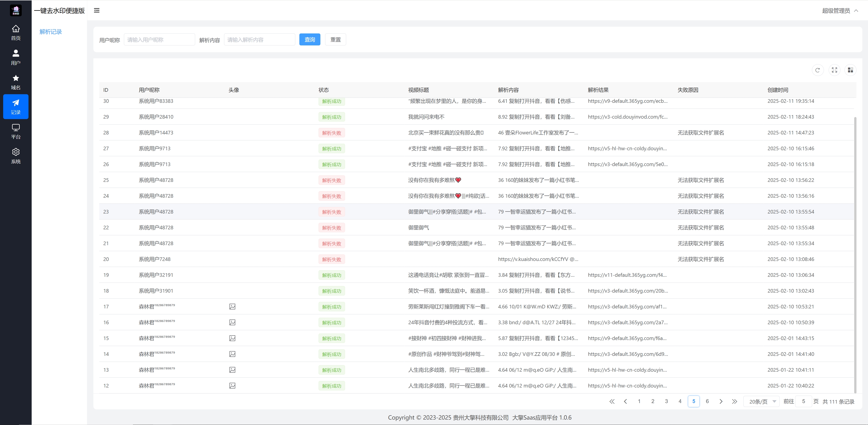Go to page 6
This screenshot has width=868, height=425.
coord(707,402)
